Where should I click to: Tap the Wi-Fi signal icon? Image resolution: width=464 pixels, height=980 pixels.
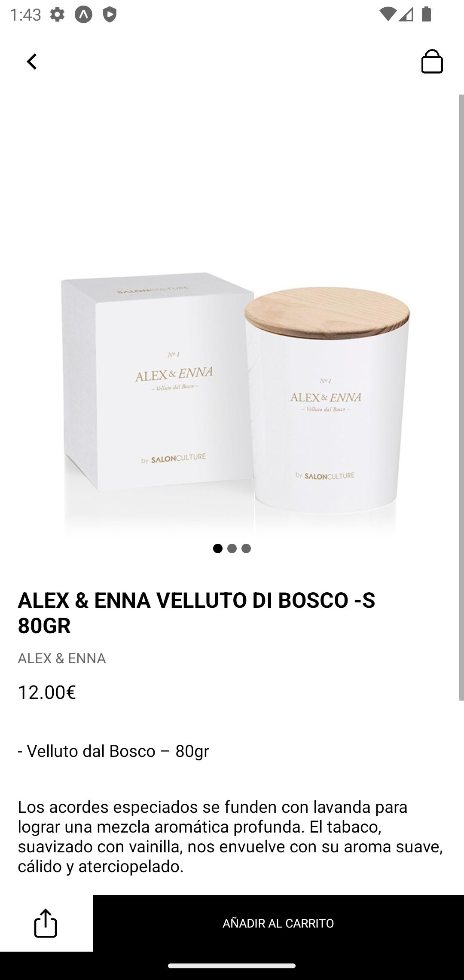click(388, 15)
